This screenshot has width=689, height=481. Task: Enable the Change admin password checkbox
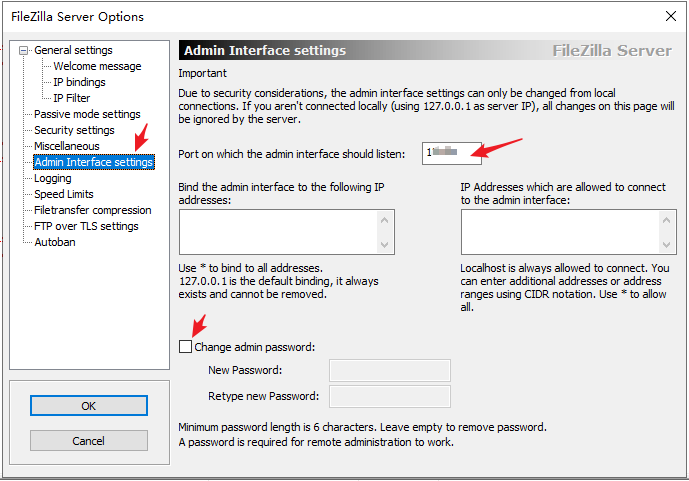[x=185, y=347]
